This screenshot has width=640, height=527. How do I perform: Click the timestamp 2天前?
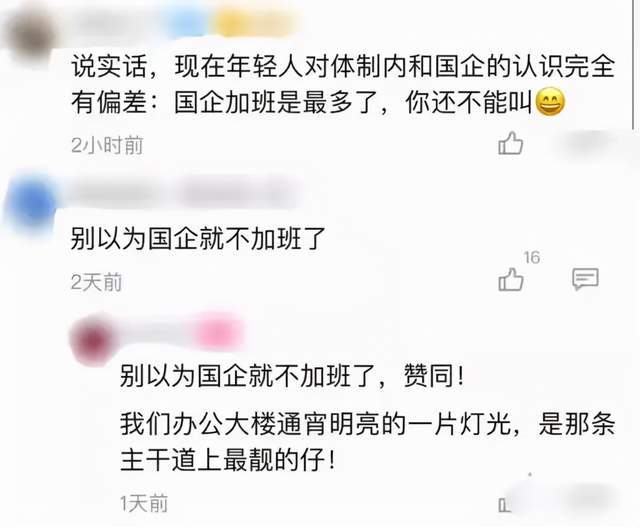click(x=96, y=282)
